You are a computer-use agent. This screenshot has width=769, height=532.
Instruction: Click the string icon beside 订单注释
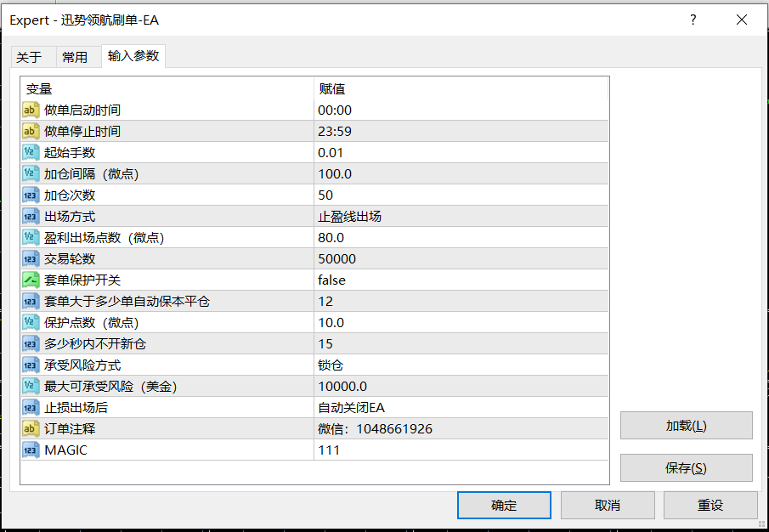point(31,428)
